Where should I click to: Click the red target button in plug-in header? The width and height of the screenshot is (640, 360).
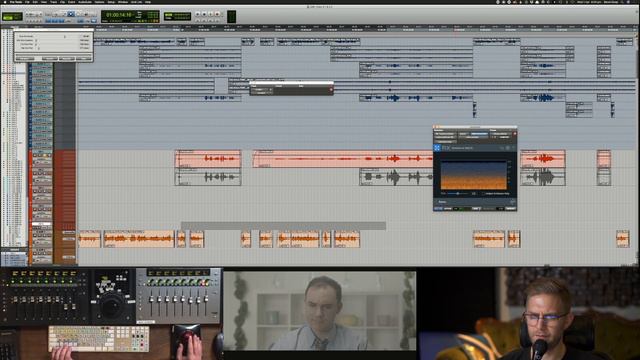coord(514,133)
